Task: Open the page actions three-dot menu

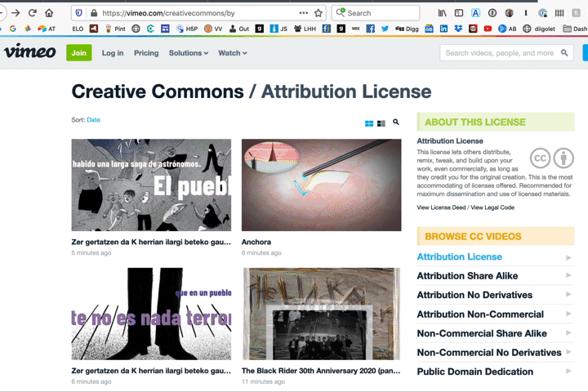Action: tap(304, 13)
